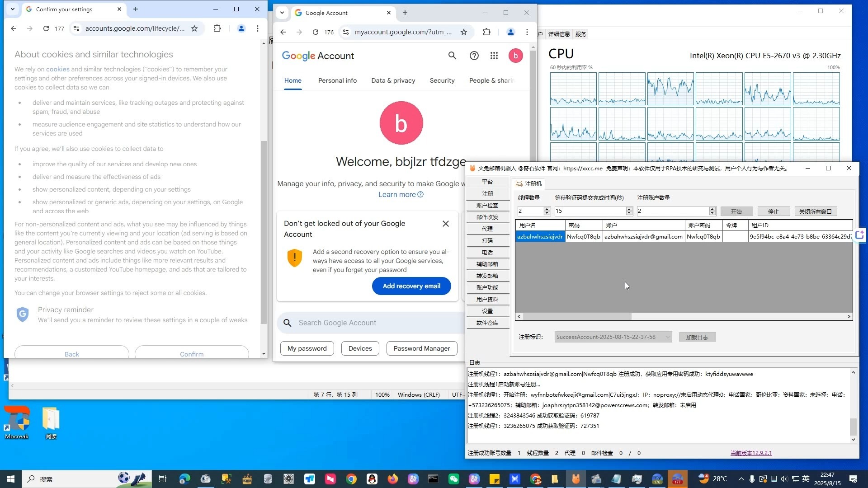
Task: Select the 账户检查 sidebar item
Action: (487, 205)
